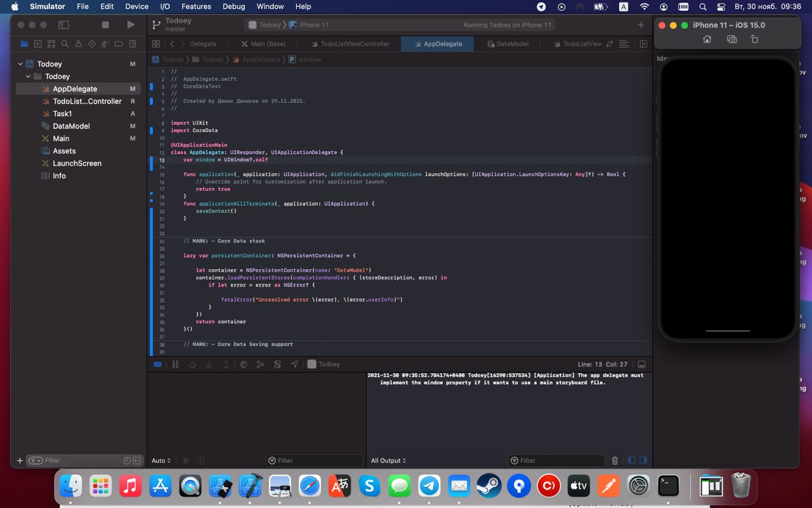
Task: Click the console Filter field
Action: [x=556, y=460]
